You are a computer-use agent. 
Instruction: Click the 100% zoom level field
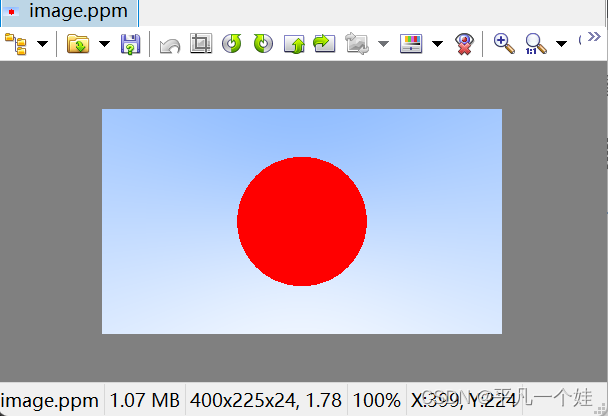point(377,400)
